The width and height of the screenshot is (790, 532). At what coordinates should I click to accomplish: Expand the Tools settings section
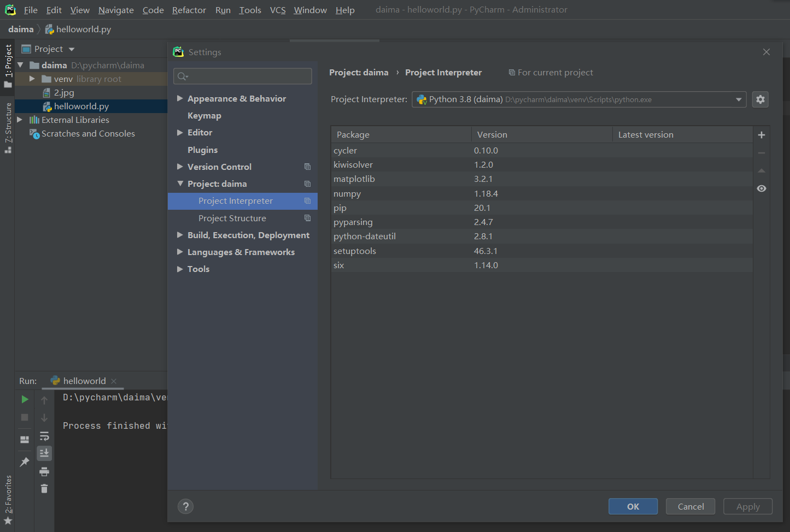(180, 269)
